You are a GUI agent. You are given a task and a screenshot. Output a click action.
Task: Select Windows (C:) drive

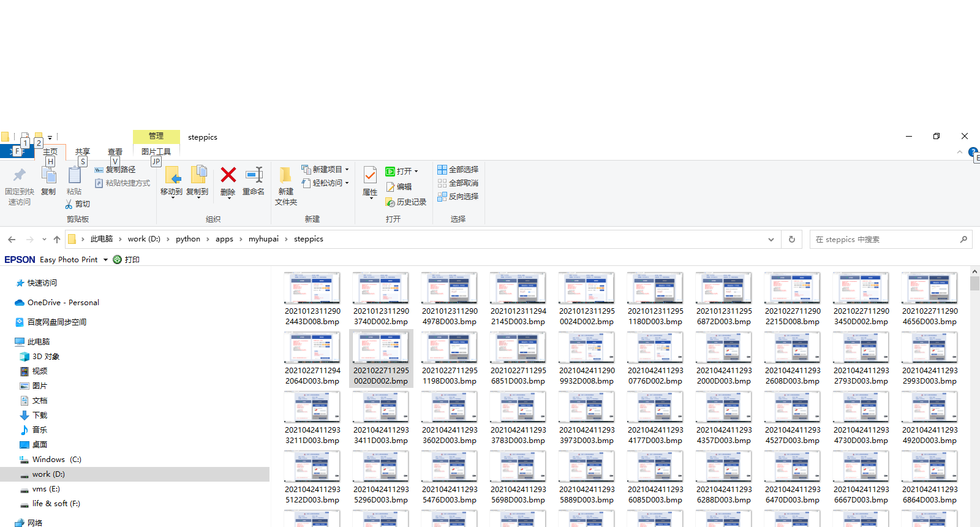50,460
